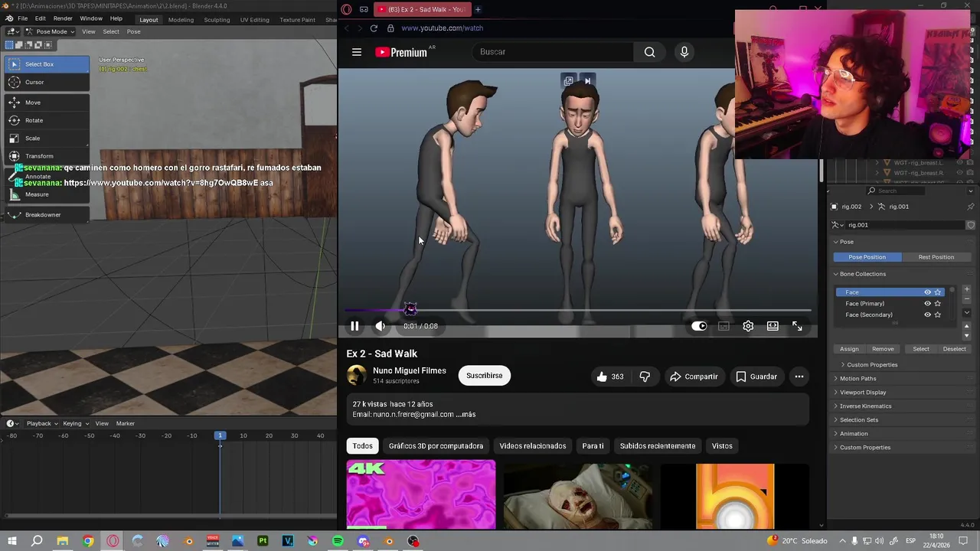The width and height of the screenshot is (980, 551).
Task: Select the Breakdowner pose tool
Action: pyautogui.click(x=47, y=215)
